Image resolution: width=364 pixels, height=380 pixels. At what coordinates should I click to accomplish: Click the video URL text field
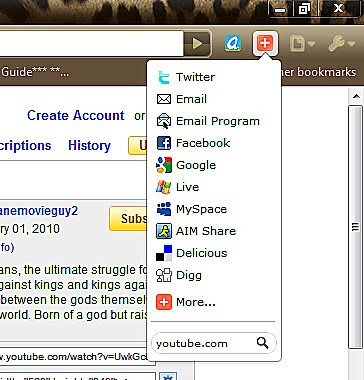click(77, 357)
